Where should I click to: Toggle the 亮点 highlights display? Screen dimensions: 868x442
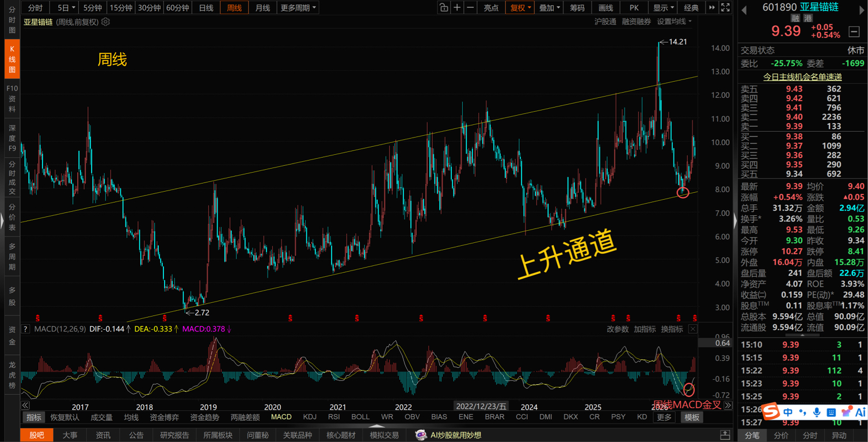point(491,7)
